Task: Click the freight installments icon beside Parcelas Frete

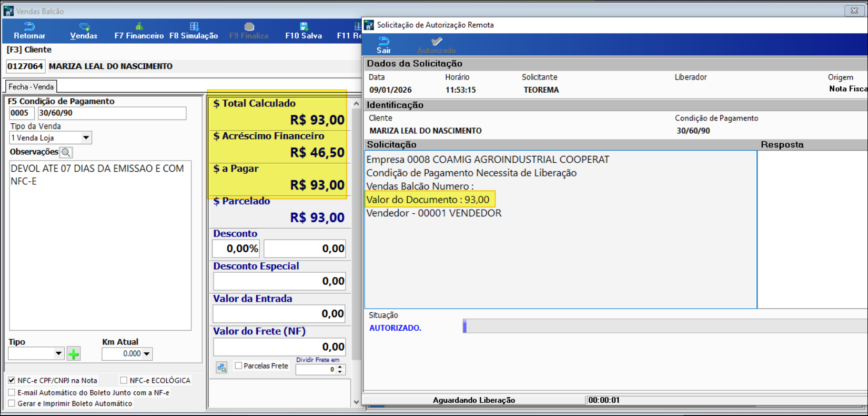Action: tap(221, 367)
